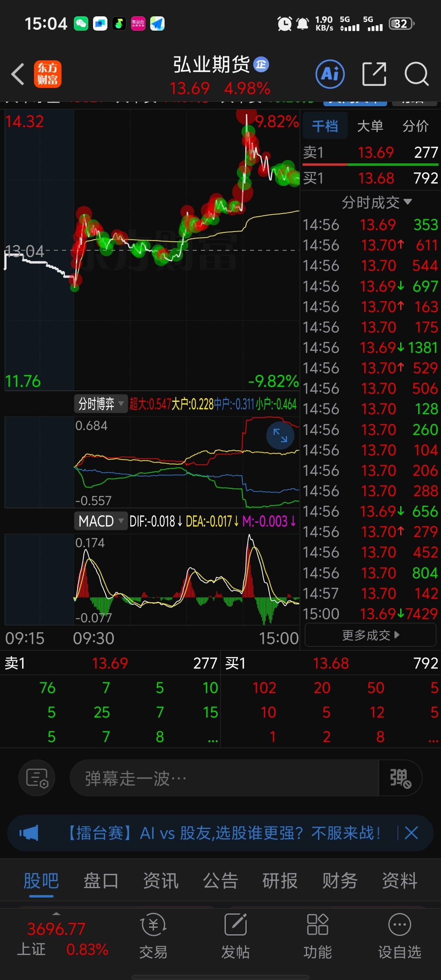Viewport: 441px width, 980px height.
Task: Tap the 买1 13.68 quote row
Action: click(370, 178)
